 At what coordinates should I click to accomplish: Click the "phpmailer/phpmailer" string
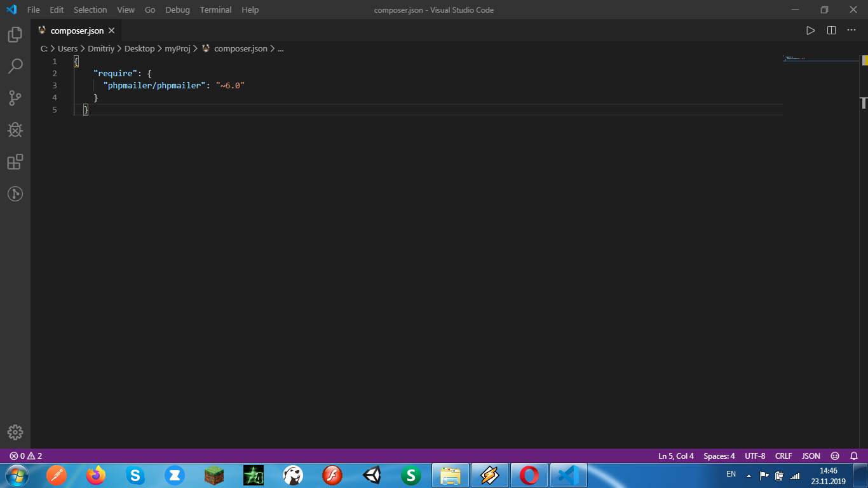(x=154, y=86)
